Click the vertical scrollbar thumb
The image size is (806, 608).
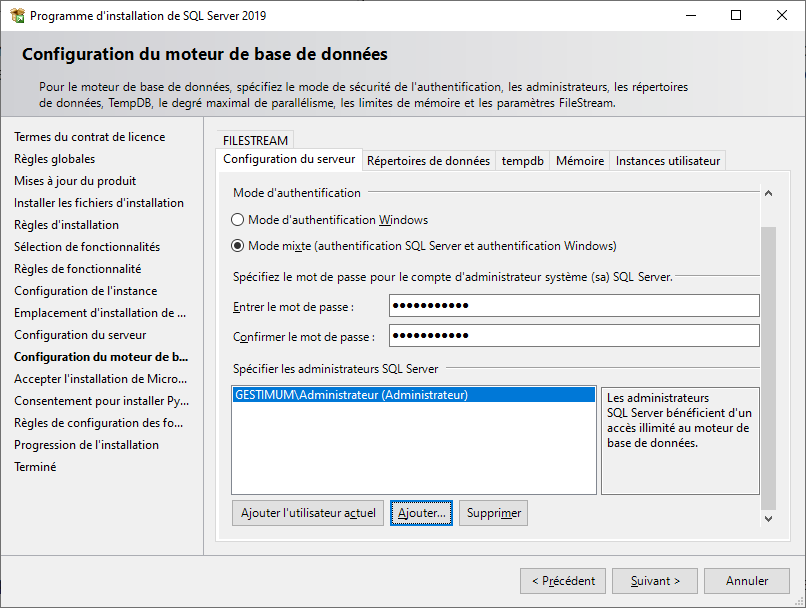[x=768, y=368]
